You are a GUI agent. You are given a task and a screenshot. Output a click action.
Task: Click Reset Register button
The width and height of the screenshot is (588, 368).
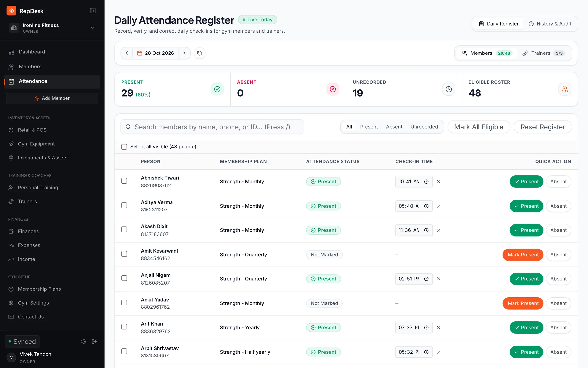[543, 127]
